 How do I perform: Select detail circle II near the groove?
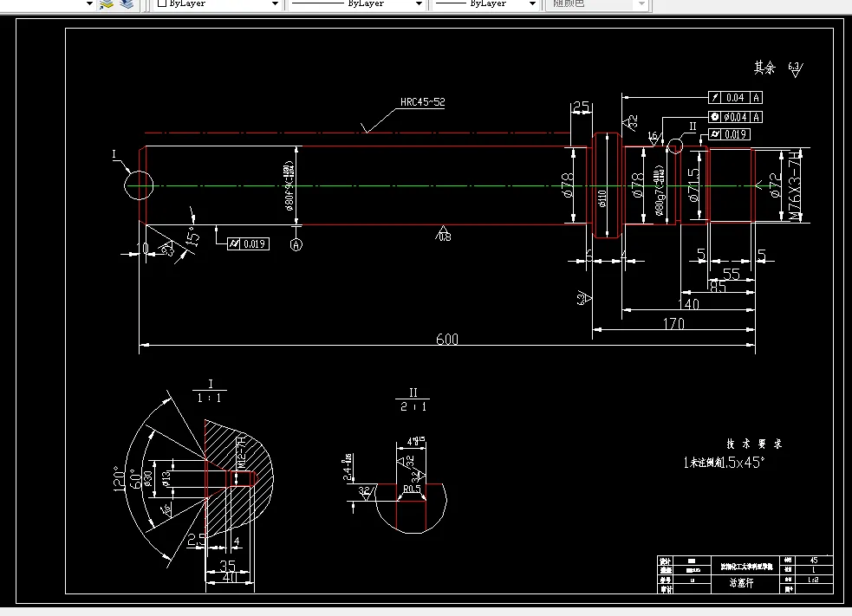coord(674,146)
